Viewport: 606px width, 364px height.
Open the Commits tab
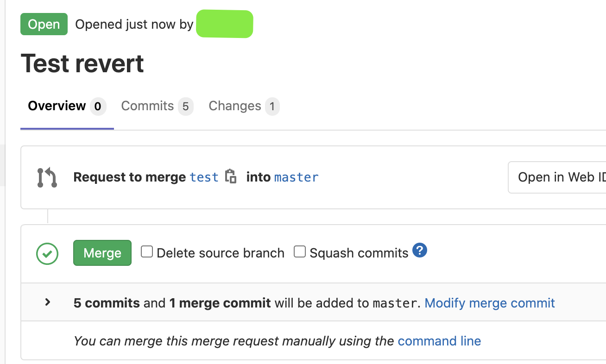[x=147, y=106]
